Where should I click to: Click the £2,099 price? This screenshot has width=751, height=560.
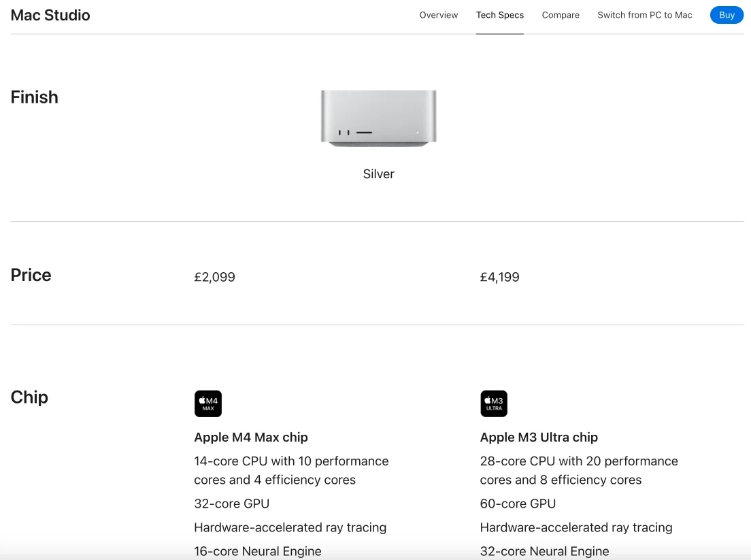pos(214,277)
